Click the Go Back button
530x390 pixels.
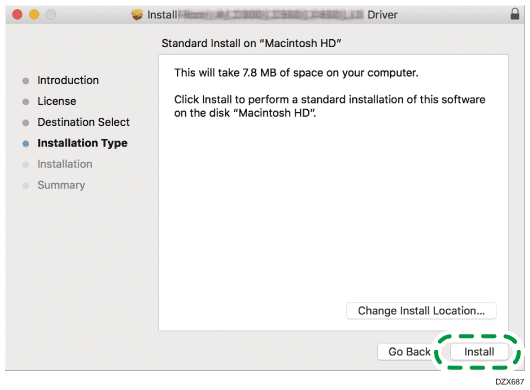click(409, 352)
